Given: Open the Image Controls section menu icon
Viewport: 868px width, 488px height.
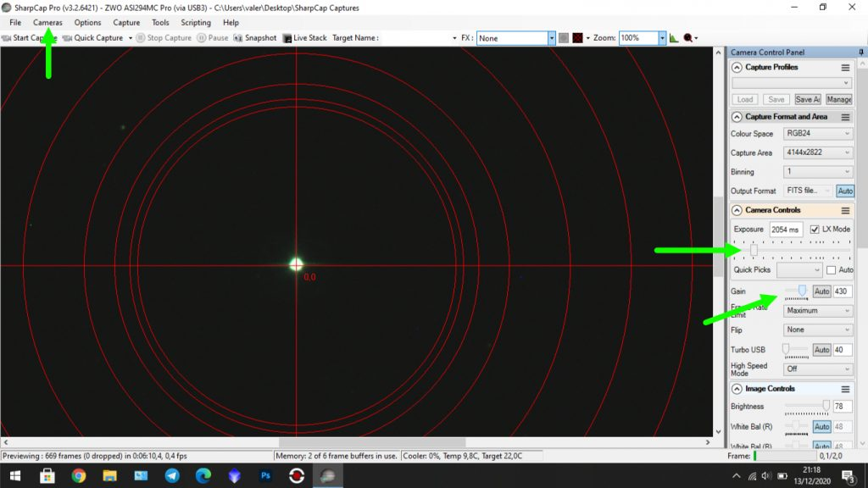Looking at the screenshot, I should [x=845, y=389].
